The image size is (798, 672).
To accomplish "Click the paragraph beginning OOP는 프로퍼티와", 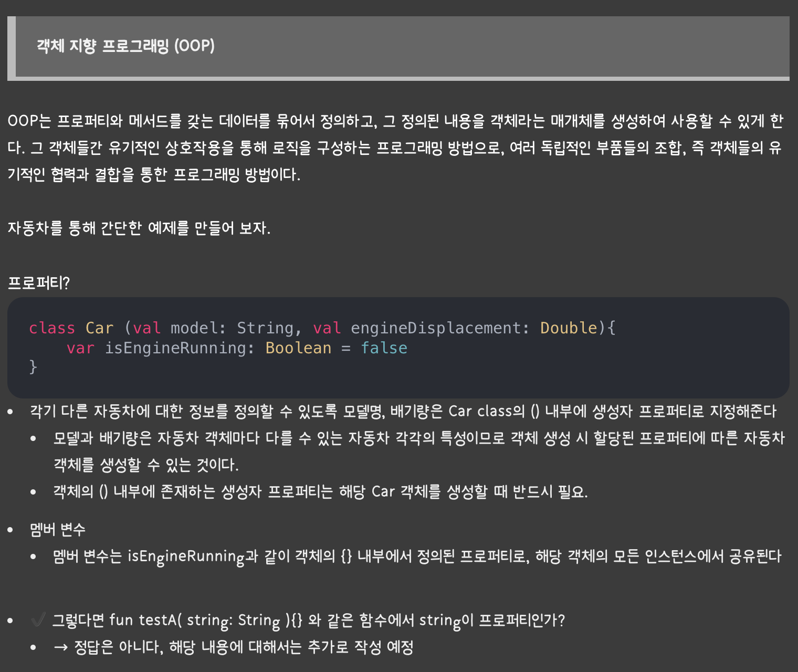I will 395,148.
